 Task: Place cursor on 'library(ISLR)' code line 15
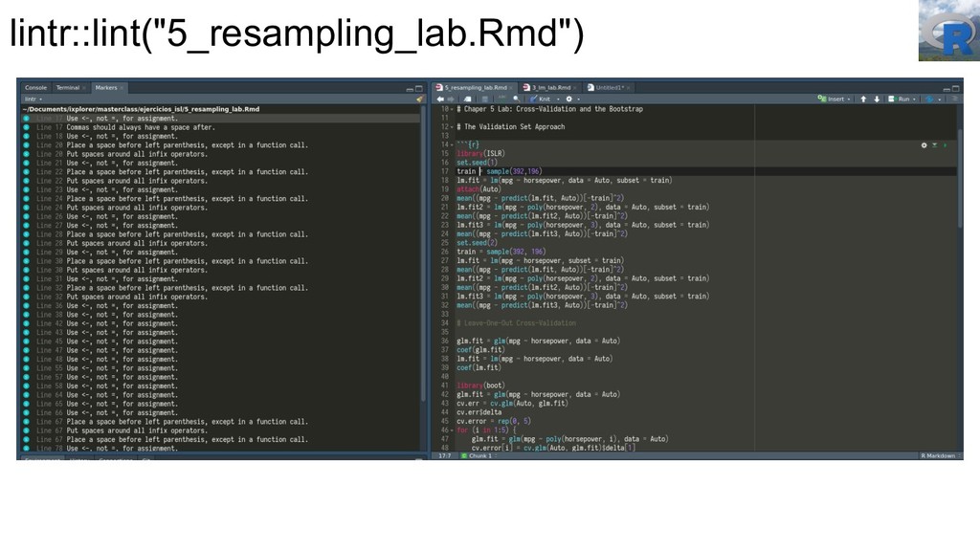pyautogui.click(x=480, y=154)
